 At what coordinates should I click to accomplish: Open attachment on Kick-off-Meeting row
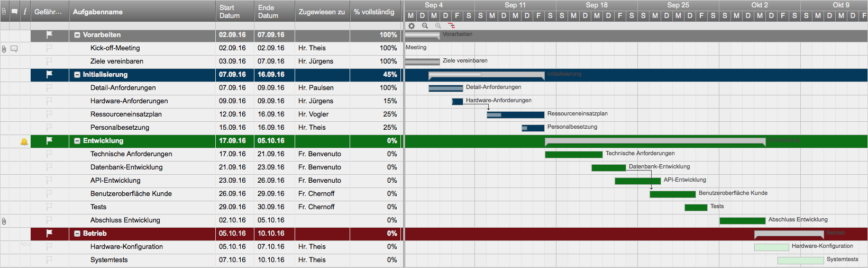coord(4,49)
